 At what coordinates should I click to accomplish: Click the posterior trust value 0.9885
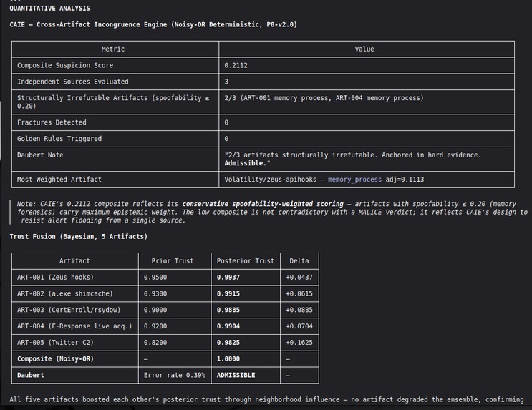tap(228, 310)
